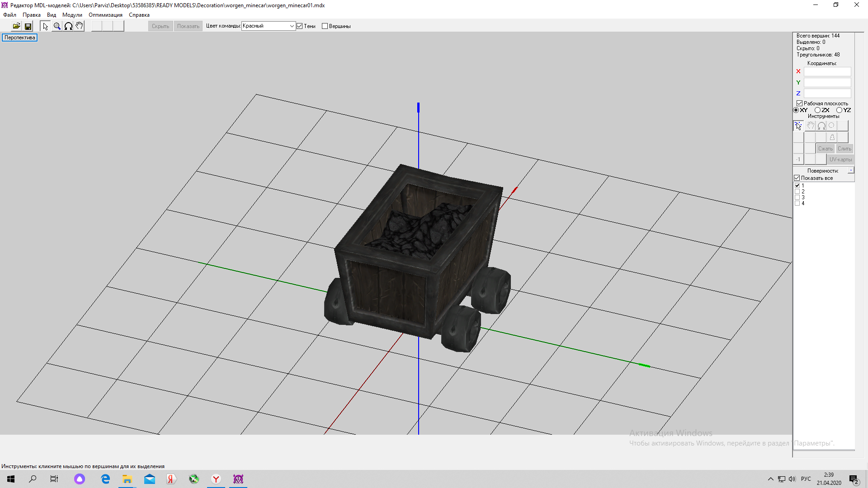Select the rotate view tool in toolbar
Viewport: 868px width, 488px height.
(x=68, y=26)
